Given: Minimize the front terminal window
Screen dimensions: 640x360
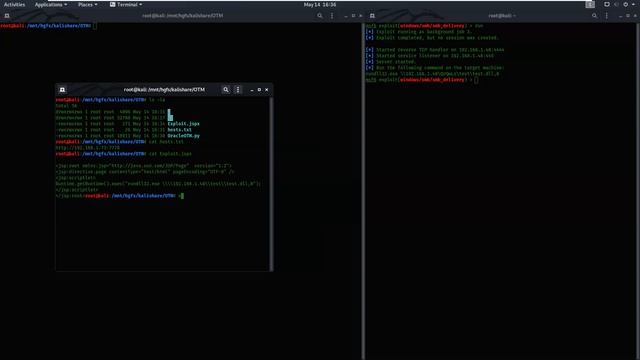Looking at the screenshot, I should (252, 90).
